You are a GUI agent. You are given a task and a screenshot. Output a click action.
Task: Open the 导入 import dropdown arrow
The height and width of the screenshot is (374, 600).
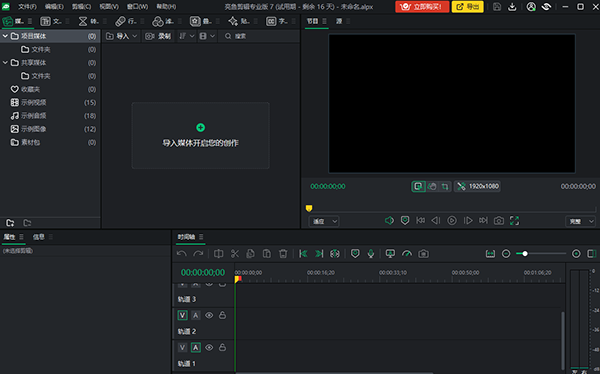pyautogui.click(x=134, y=36)
